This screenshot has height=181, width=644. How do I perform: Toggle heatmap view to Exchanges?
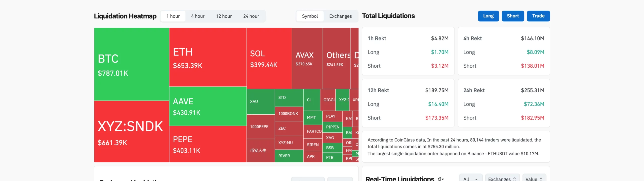point(340,16)
